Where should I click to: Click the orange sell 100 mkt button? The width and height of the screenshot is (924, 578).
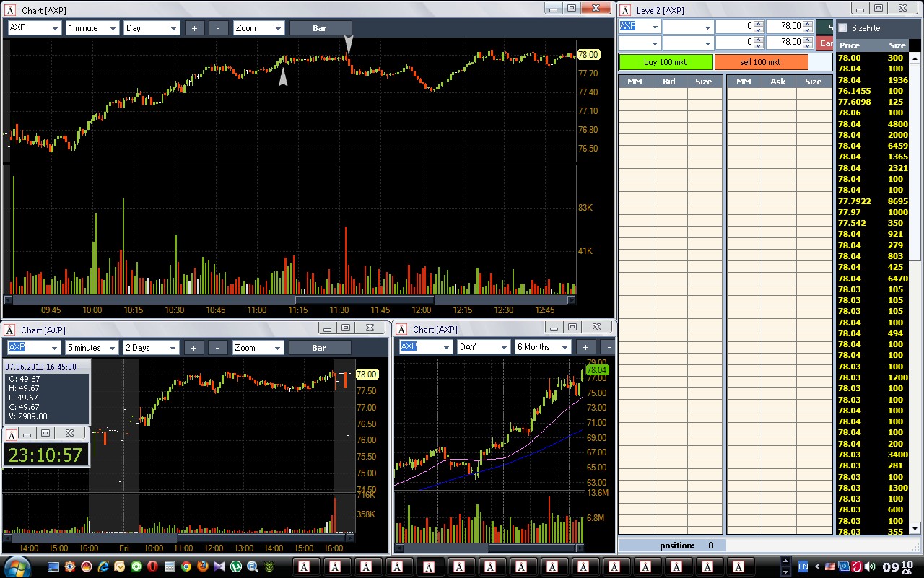tap(761, 62)
